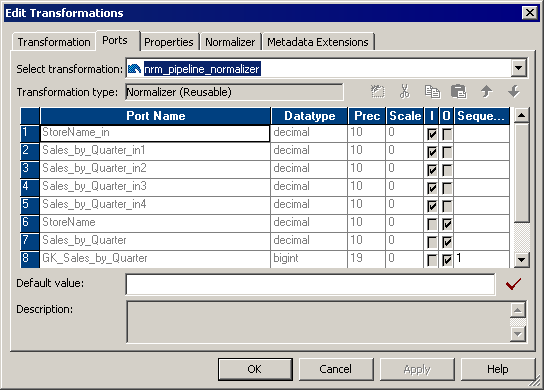
Task: Click the copy port icon
Action: 432,92
